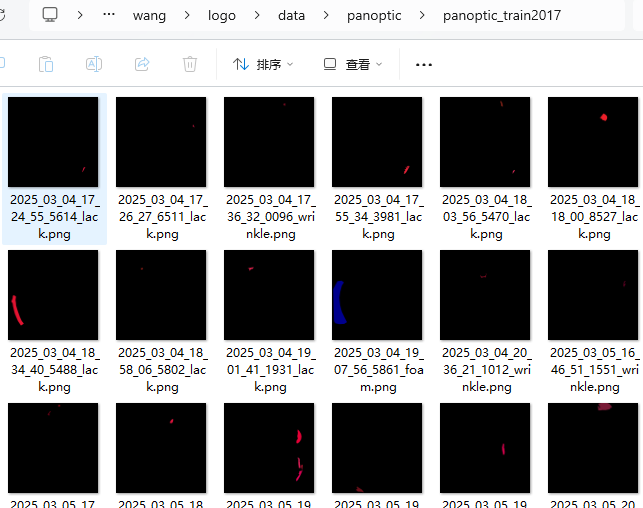Select thumbnail 2025_03_04_18_58_06_5802_lack.png

[x=161, y=295]
